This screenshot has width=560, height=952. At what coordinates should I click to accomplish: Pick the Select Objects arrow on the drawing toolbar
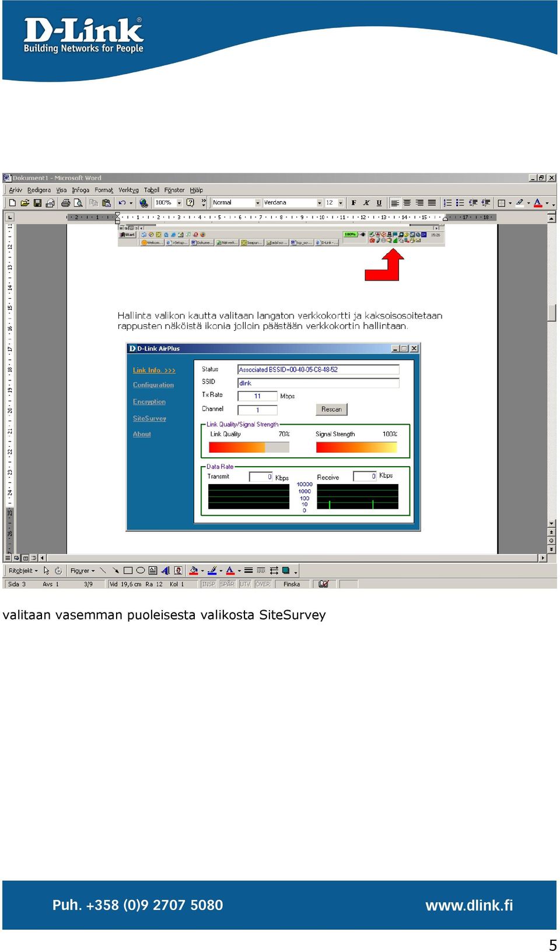click(x=47, y=570)
